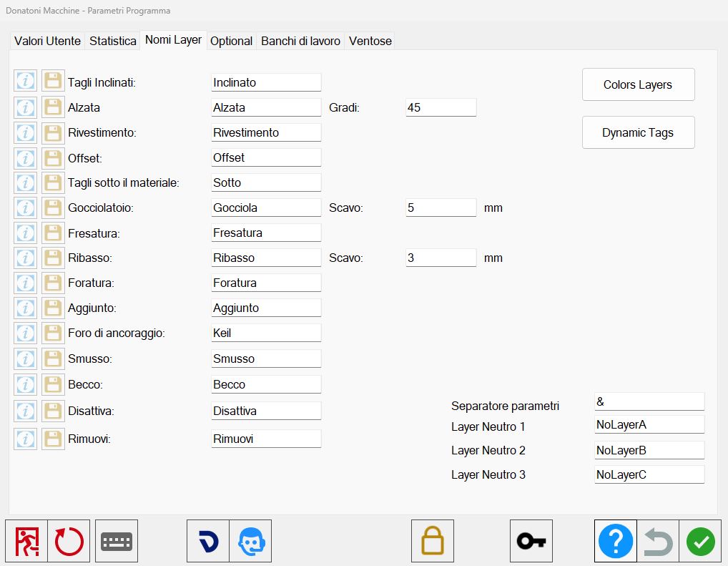Click the blue Donatoni logo icon
This screenshot has height=566, width=728.
click(x=208, y=541)
